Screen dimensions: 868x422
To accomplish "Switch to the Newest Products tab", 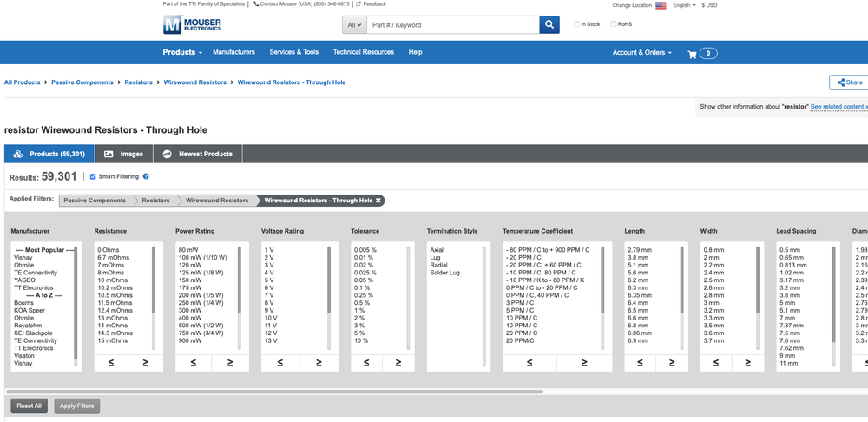I will click(x=198, y=154).
